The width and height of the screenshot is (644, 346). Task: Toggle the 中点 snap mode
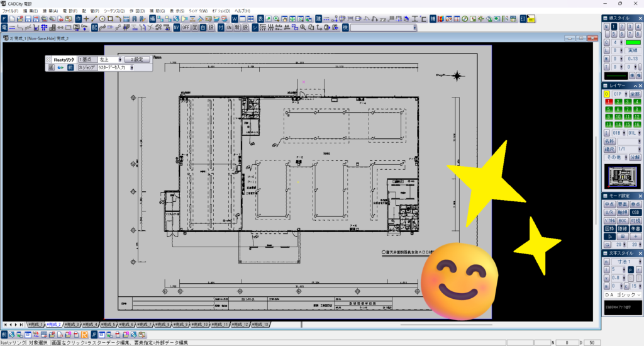[609, 204]
